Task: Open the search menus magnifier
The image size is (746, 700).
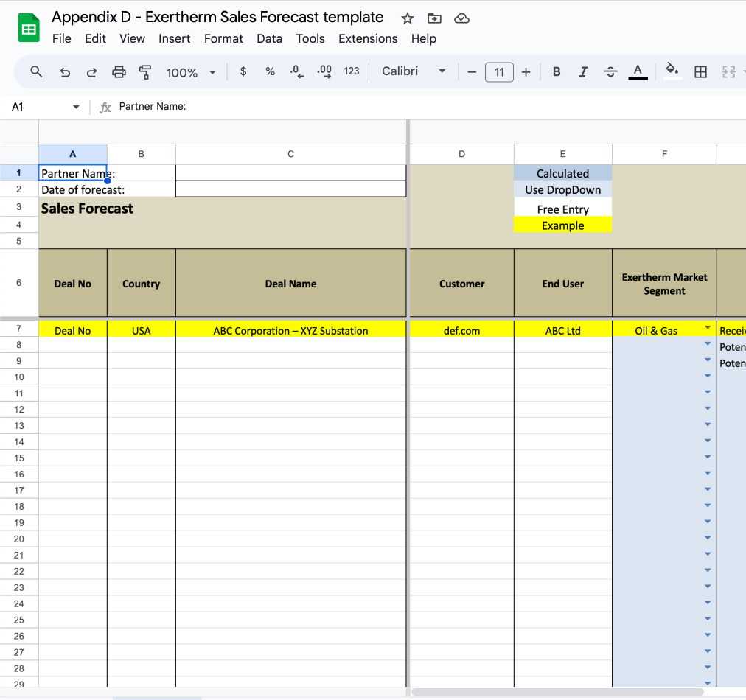Action: 36,71
